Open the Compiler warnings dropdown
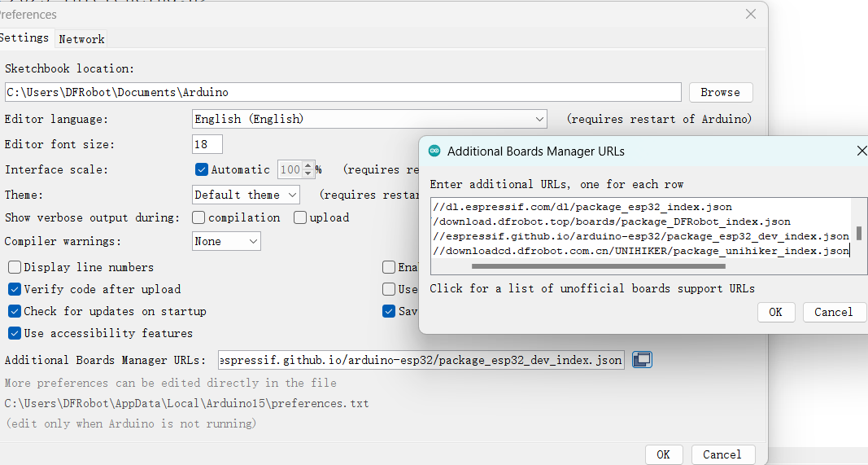 pyautogui.click(x=226, y=241)
